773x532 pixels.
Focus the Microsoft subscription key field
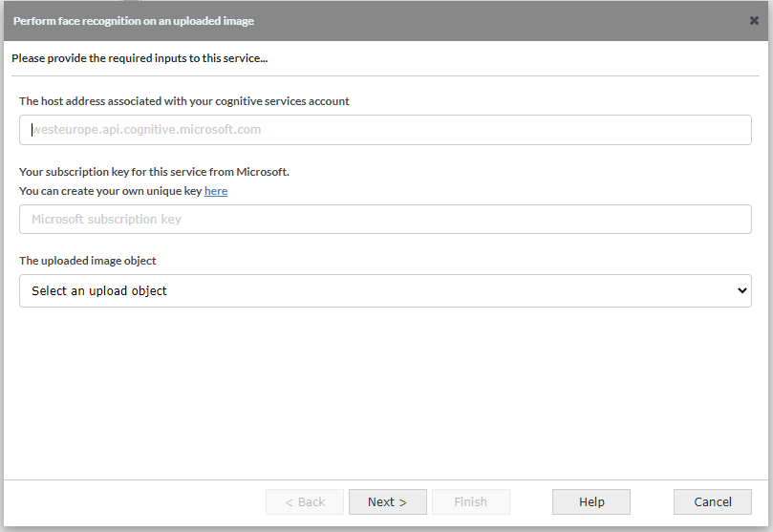click(385, 219)
